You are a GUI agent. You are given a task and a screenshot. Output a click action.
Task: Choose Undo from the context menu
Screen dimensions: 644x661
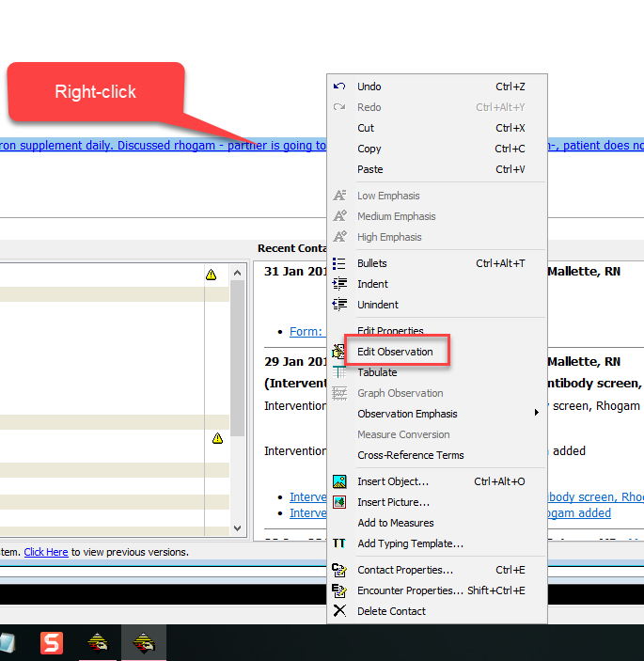pyautogui.click(x=437, y=87)
